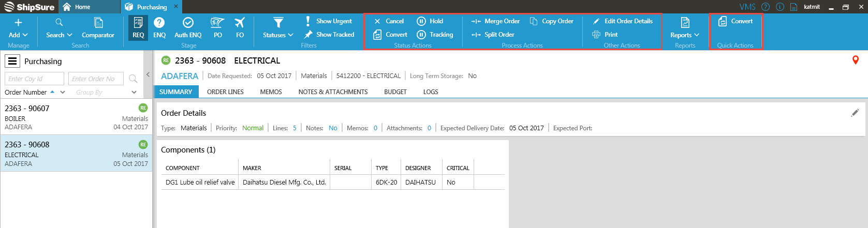Select order 2363 - 90607 BOILER
This screenshot has height=228, width=868.
click(76, 117)
